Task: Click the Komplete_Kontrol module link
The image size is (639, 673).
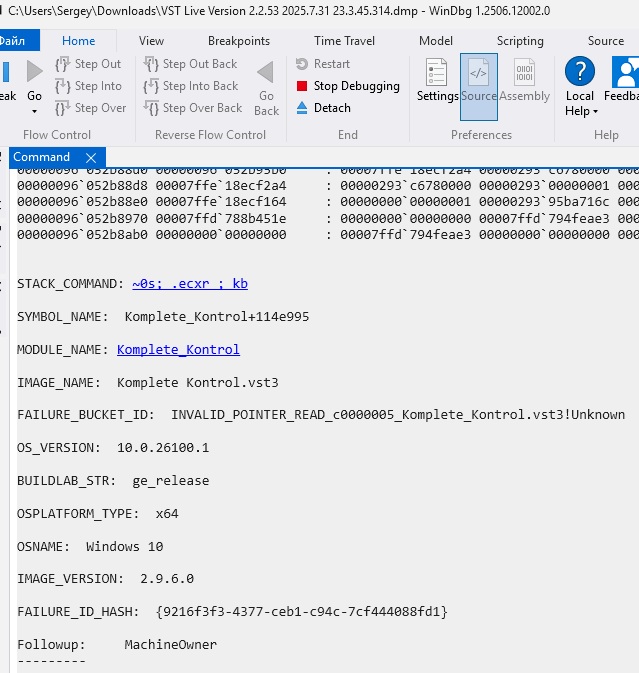Action: (x=178, y=349)
